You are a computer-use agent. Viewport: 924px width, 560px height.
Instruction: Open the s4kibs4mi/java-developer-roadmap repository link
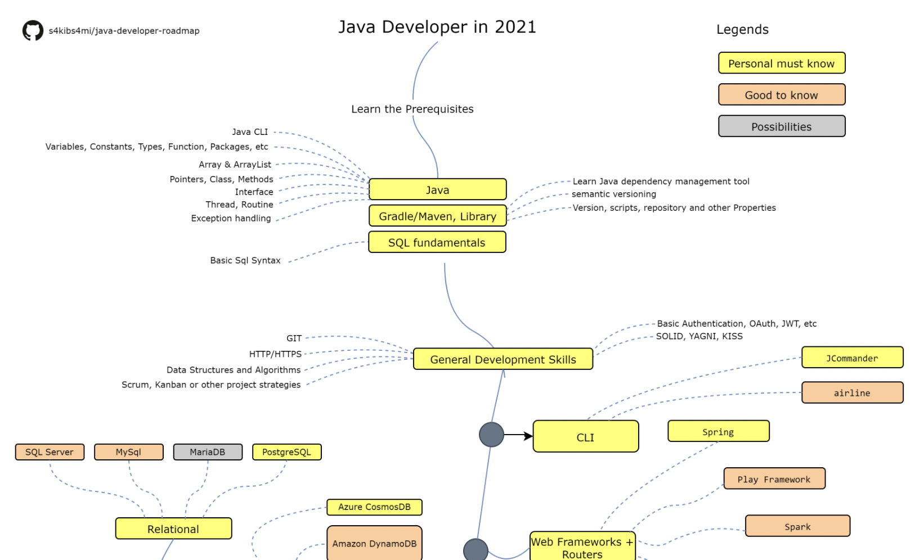pyautogui.click(x=124, y=31)
